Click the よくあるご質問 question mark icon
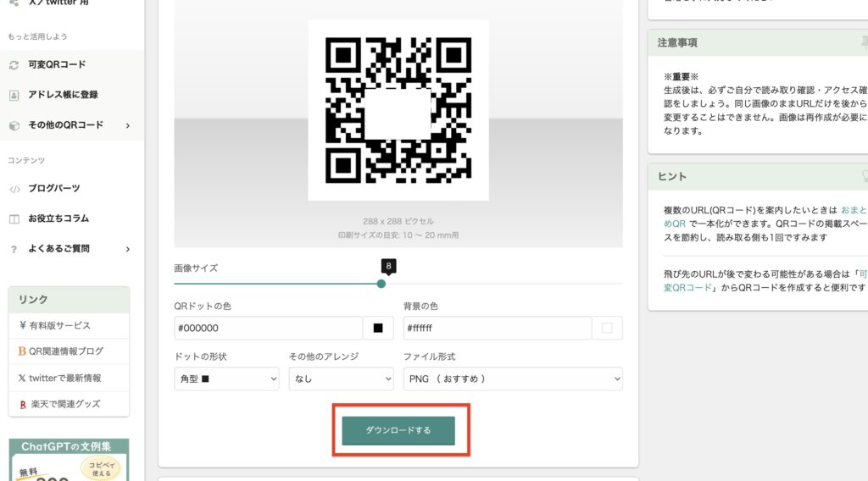Screen dimensions: 868x481 [x=14, y=249]
